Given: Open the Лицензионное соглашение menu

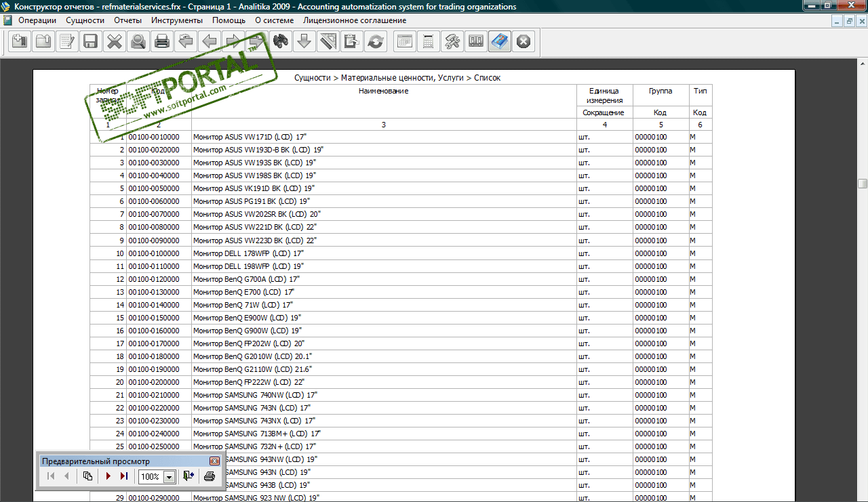Looking at the screenshot, I should [355, 20].
